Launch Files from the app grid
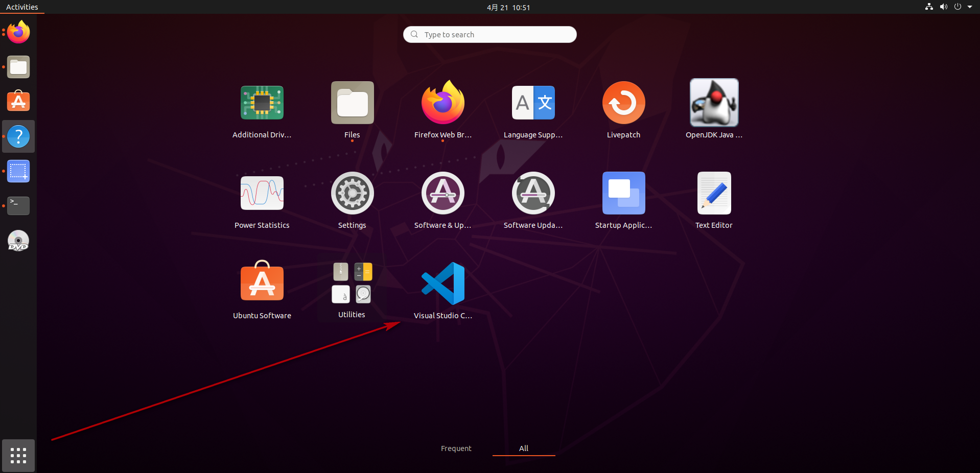 coord(352,103)
